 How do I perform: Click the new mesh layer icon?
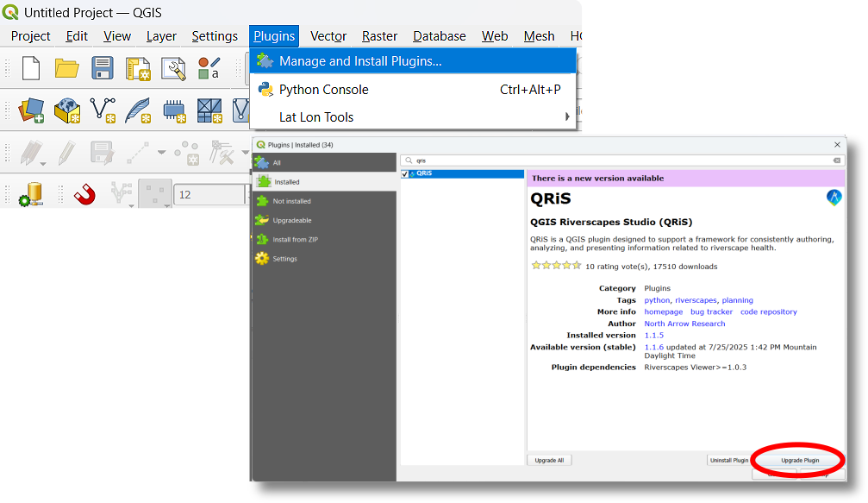click(209, 110)
